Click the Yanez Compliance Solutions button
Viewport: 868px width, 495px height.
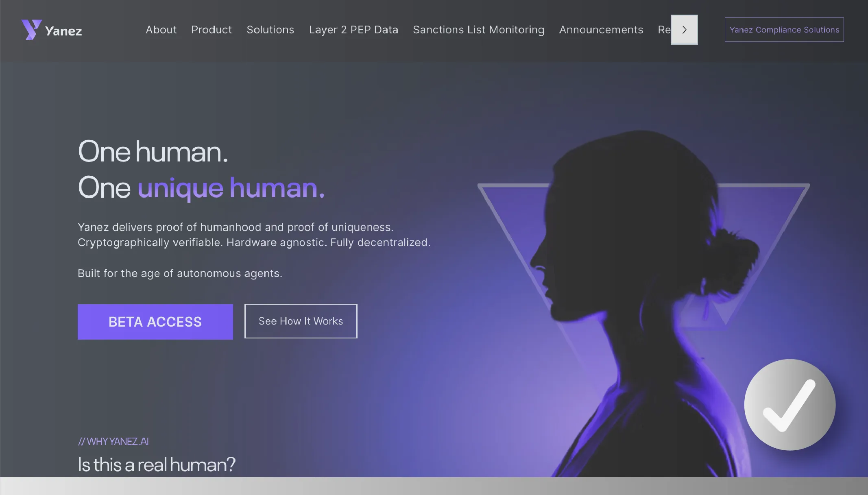click(x=784, y=30)
